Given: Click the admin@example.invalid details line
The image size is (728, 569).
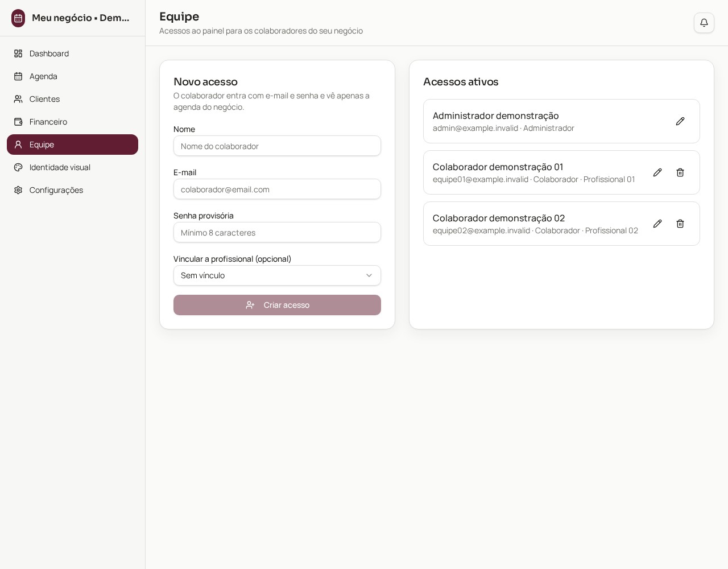Looking at the screenshot, I should [x=503, y=128].
